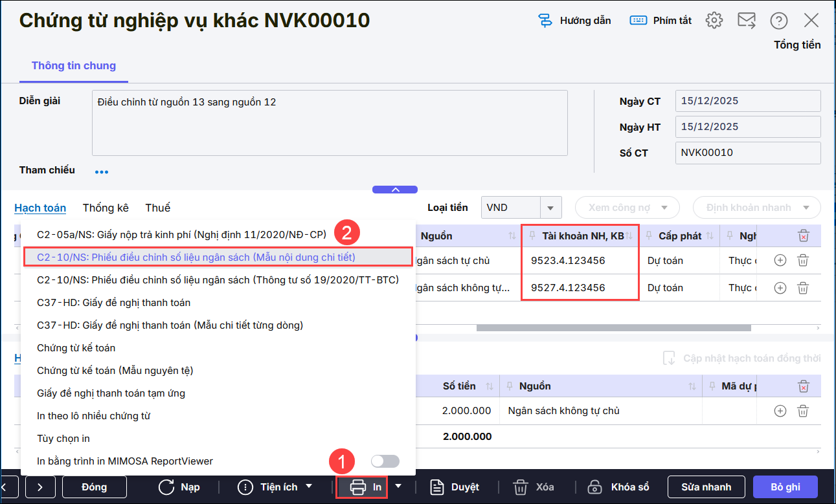This screenshot has width=836, height=504.
Task: Click the Hướng dẫn guide icon
Action: pyautogui.click(x=545, y=20)
